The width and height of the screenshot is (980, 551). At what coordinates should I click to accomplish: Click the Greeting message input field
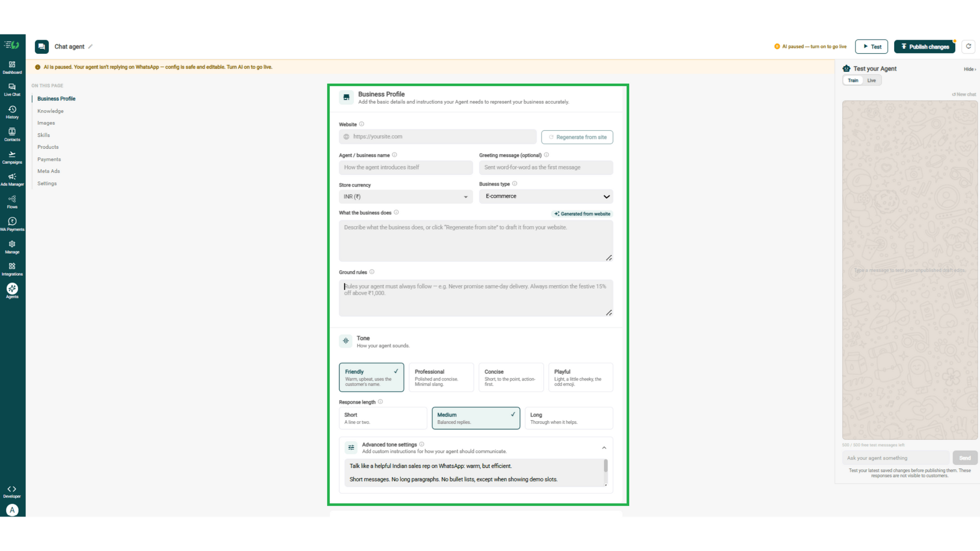(x=546, y=168)
